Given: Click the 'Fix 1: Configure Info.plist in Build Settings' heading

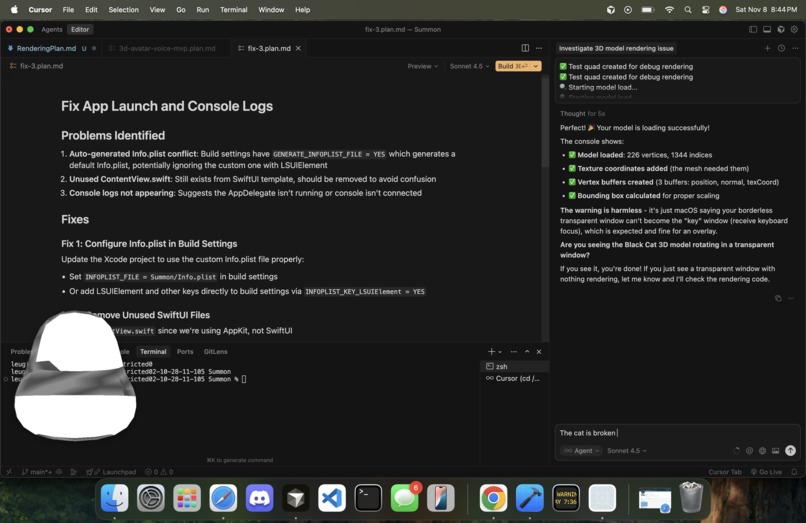Looking at the screenshot, I should coord(149,244).
